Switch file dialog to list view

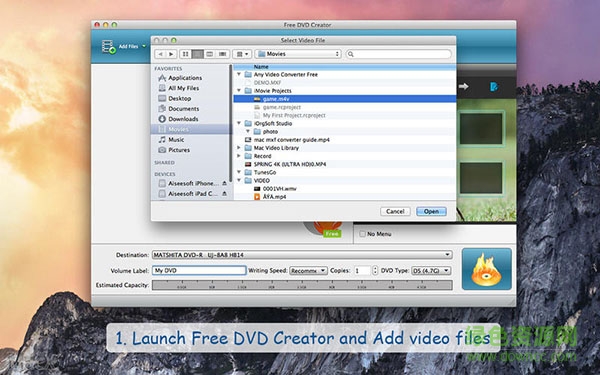(x=197, y=54)
